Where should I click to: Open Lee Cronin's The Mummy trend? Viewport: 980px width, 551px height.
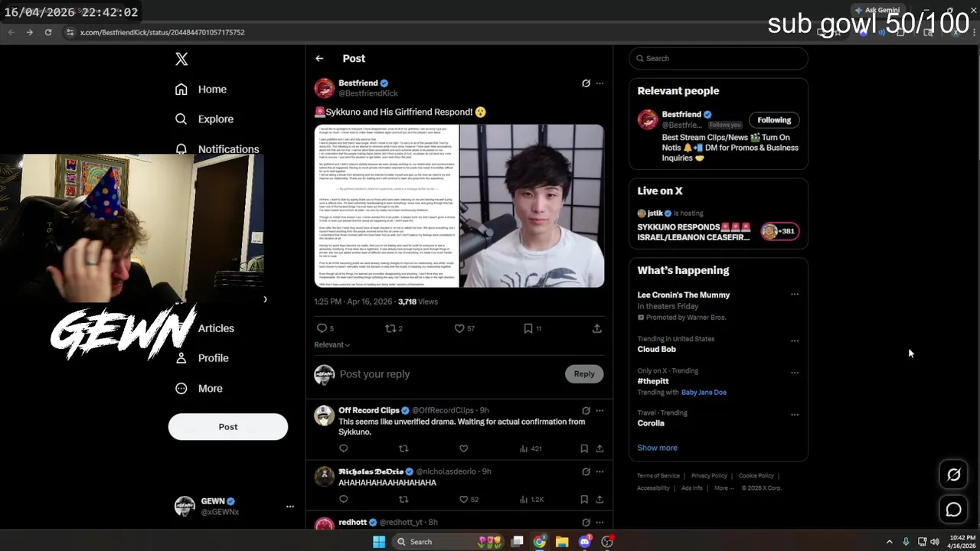(x=684, y=295)
